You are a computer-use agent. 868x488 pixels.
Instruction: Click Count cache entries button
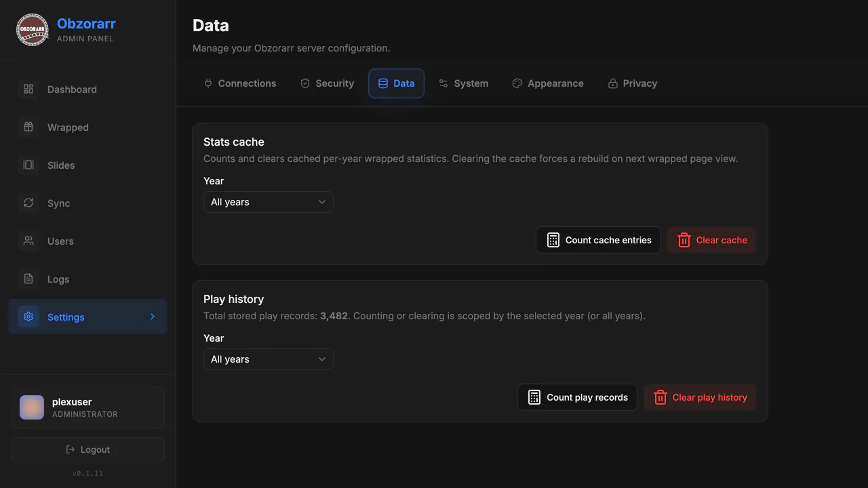(598, 240)
